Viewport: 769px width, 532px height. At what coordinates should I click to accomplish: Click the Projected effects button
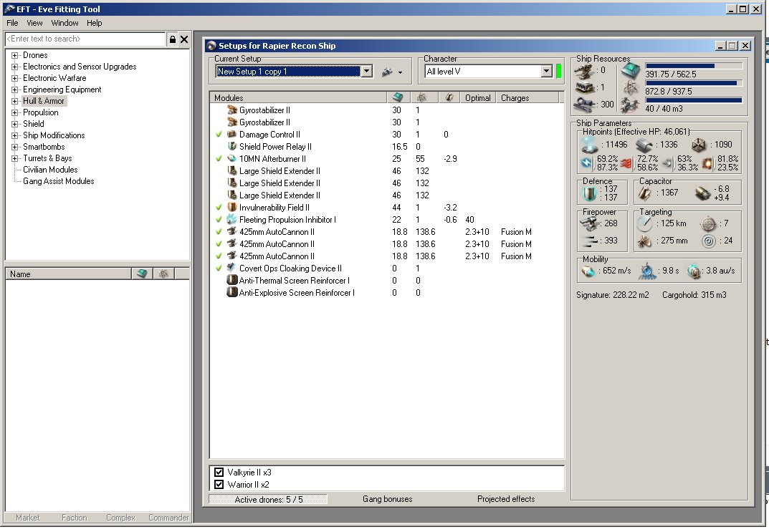[x=506, y=499]
